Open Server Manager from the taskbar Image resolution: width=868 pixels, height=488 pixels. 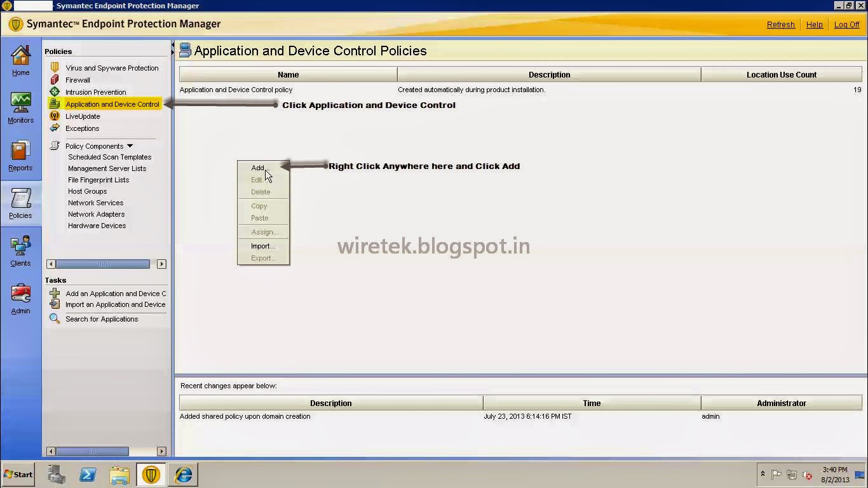click(x=57, y=475)
